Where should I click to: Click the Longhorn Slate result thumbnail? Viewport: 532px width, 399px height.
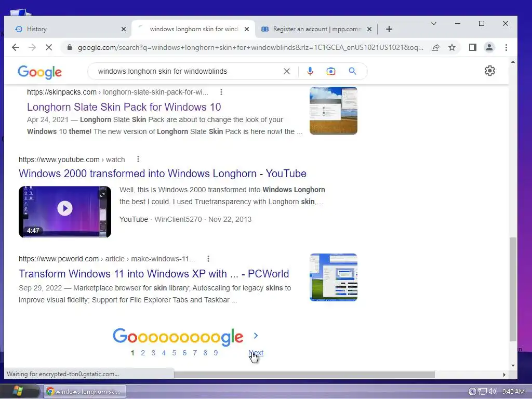click(x=334, y=111)
